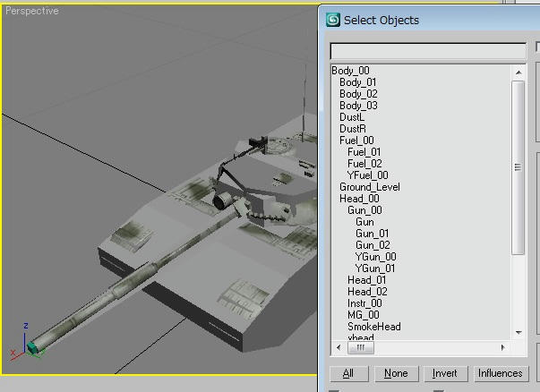Choose MG_00 from the object list
Image resolution: width=540 pixels, height=392 pixels.
coord(363,315)
